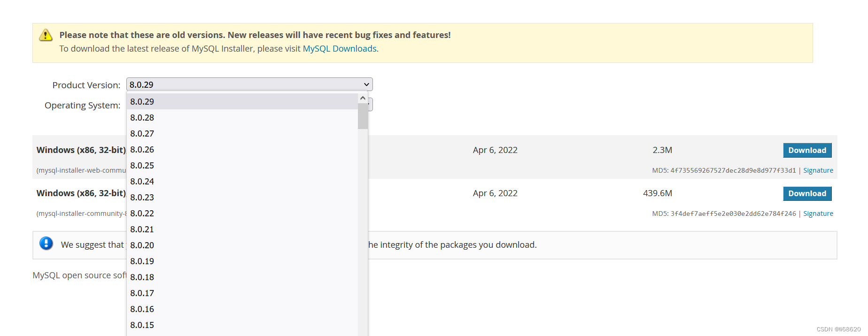
Task: Click the blue information exclamation icon
Action: click(46, 243)
